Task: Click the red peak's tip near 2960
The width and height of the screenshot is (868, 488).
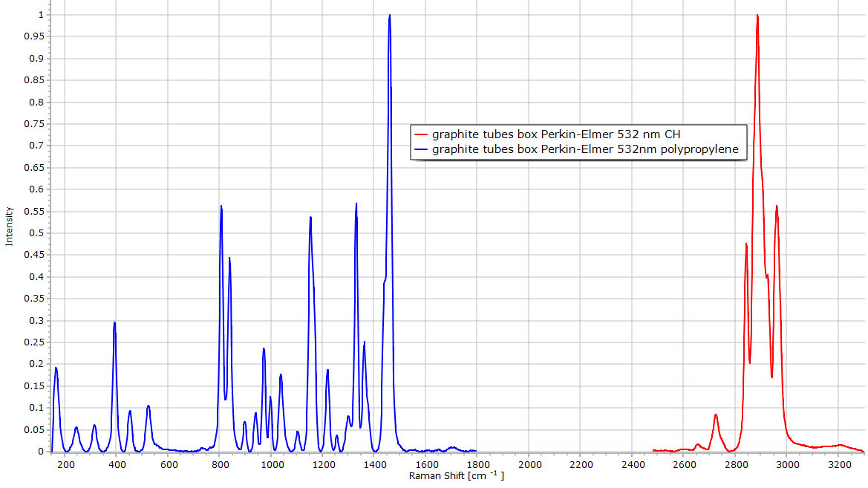Action: 777,206
